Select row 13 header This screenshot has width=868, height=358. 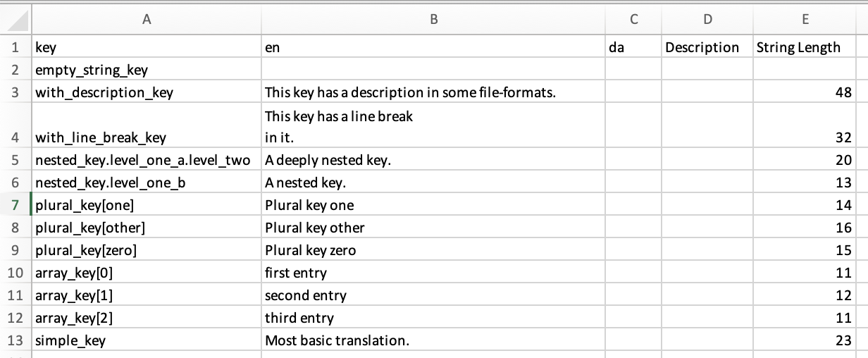[15, 340]
